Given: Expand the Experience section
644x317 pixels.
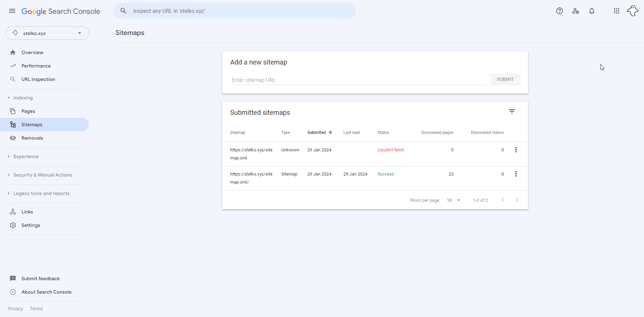Looking at the screenshot, I should click(26, 156).
